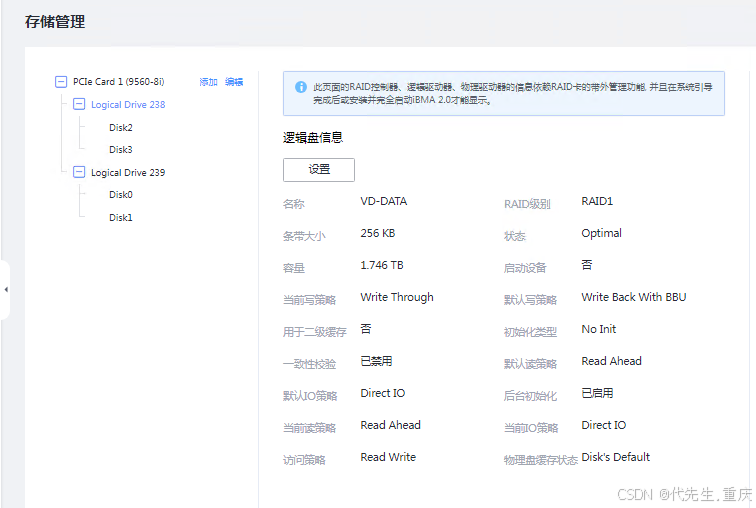
Task: Choose Disk1 under Logical Drive 239
Action: pos(121,218)
